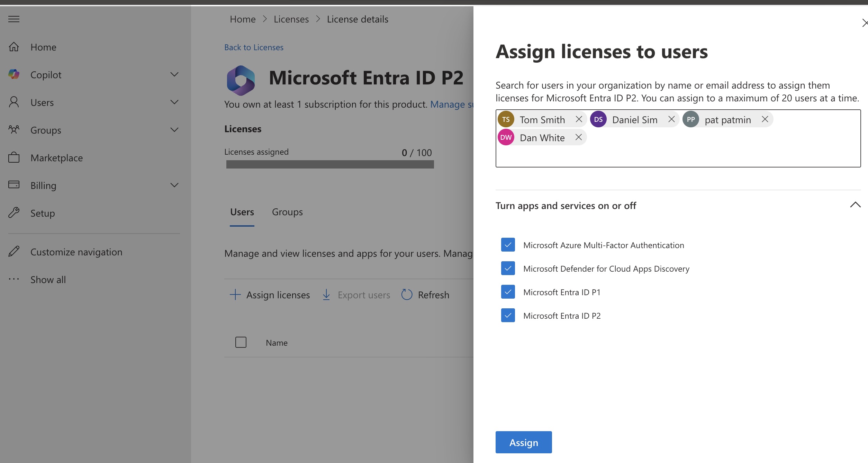Go to Licenses in the breadcrumb
Image resolution: width=868 pixels, height=463 pixels.
(x=291, y=19)
